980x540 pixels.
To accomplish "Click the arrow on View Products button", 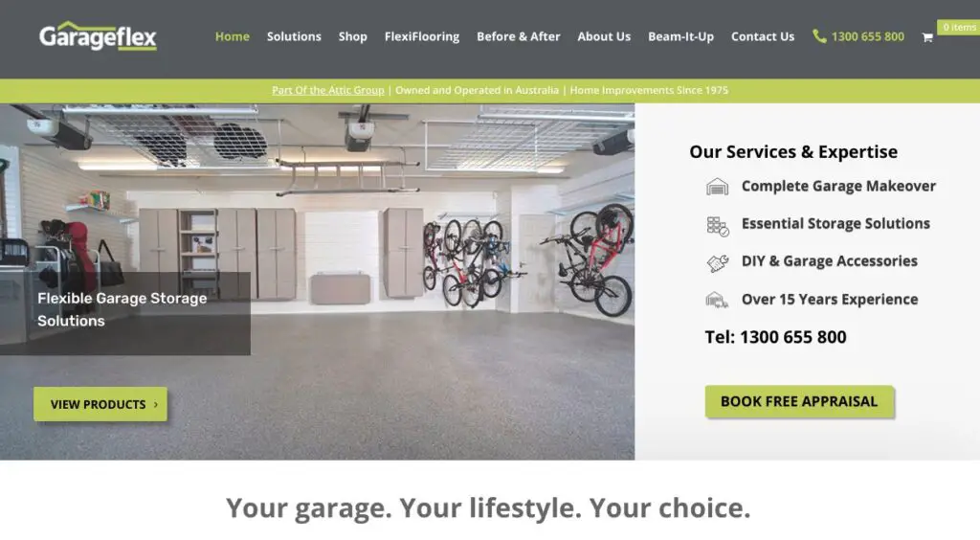I will 156,404.
